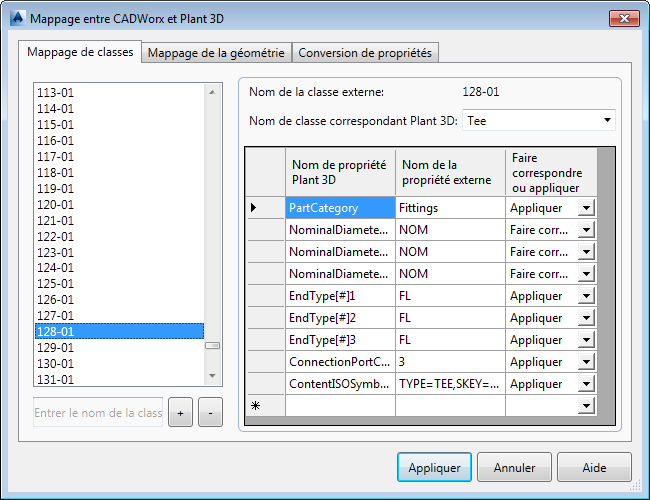
Task: Open the Appliquer dropdown for EndType[#]3 row
Action: pos(586,340)
